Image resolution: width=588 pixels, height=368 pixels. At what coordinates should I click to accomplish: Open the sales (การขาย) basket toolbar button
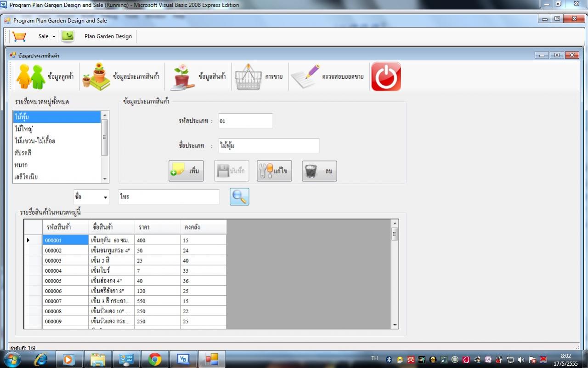click(259, 76)
